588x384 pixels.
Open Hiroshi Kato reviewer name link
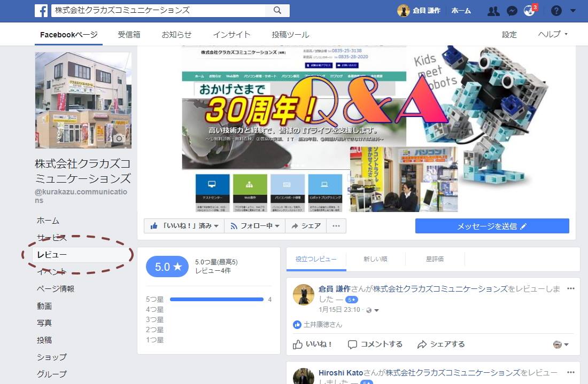(341, 373)
